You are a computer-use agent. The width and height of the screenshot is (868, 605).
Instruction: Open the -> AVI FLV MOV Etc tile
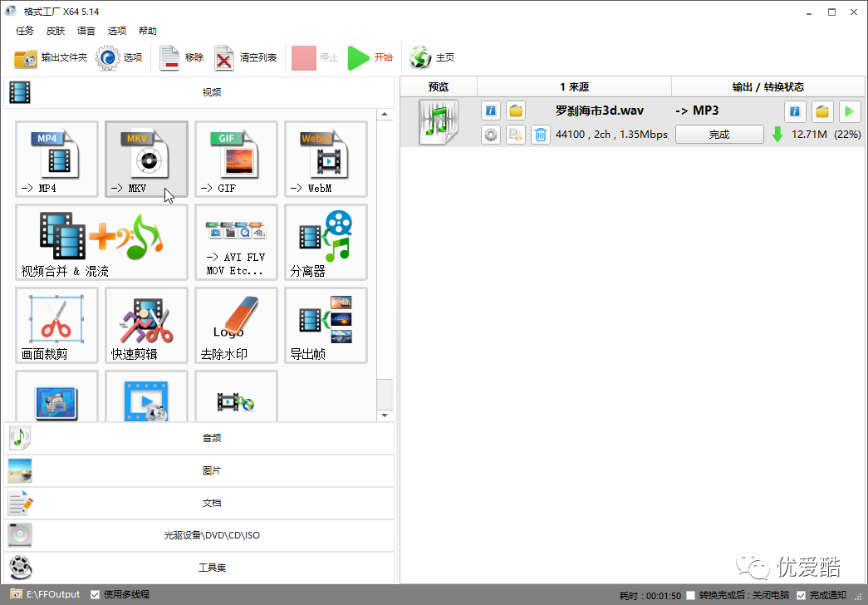point(236,242)
